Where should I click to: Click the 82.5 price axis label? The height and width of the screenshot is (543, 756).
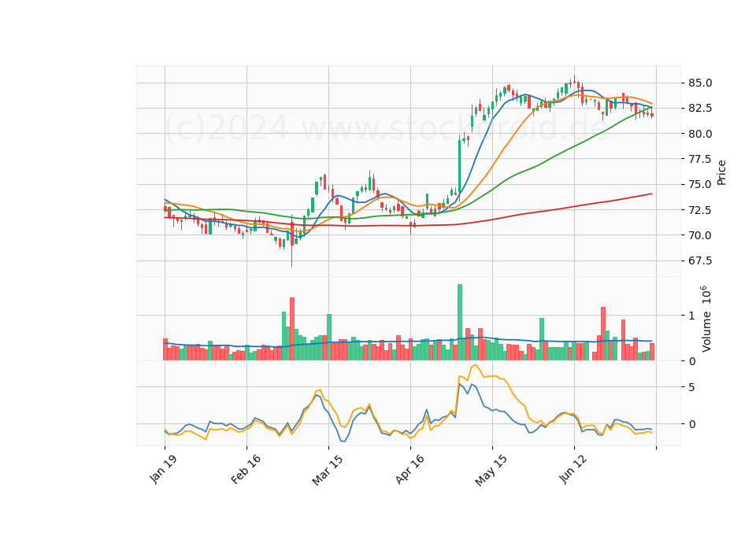tap(699, 108)
